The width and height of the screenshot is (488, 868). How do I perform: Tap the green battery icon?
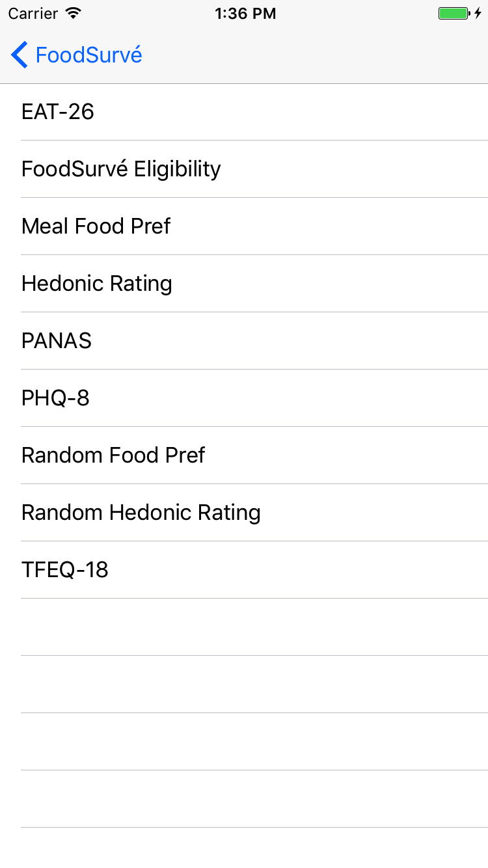(x=454, y=13)
